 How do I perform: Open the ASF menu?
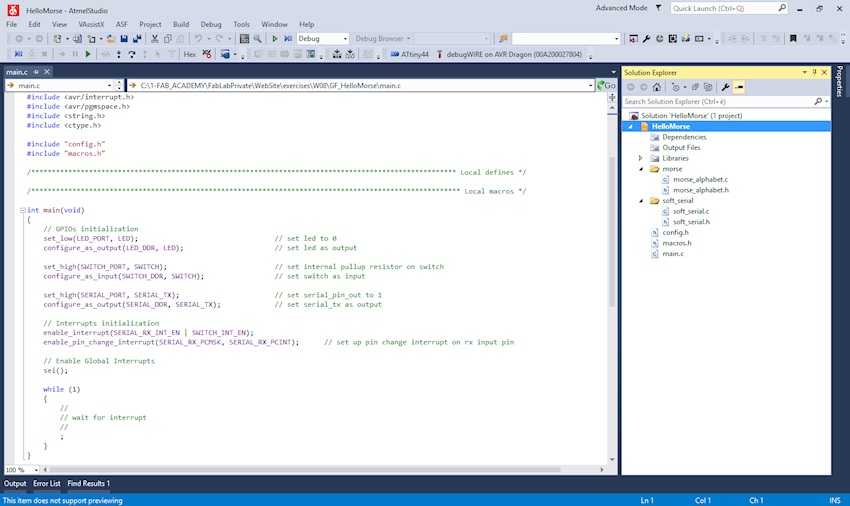tap(121, 24)
